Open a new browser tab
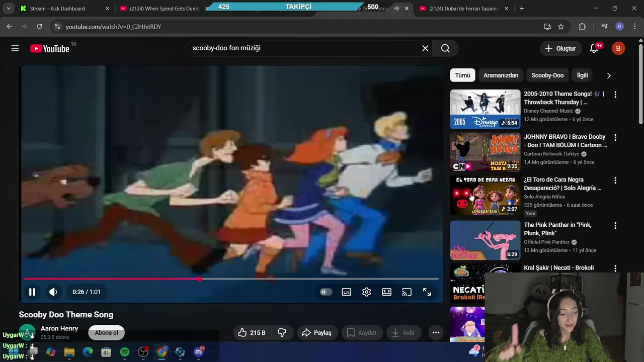 coord(522,9)
